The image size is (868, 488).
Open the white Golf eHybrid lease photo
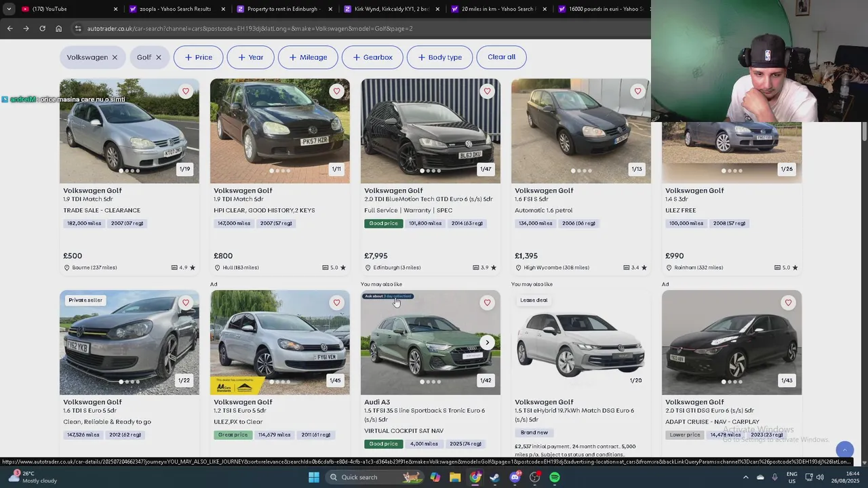point(581,342)
